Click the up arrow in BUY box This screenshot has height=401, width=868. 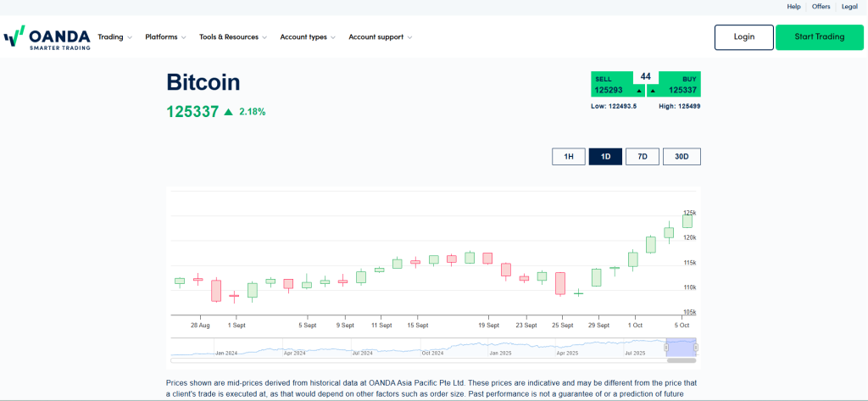point(654,90)
